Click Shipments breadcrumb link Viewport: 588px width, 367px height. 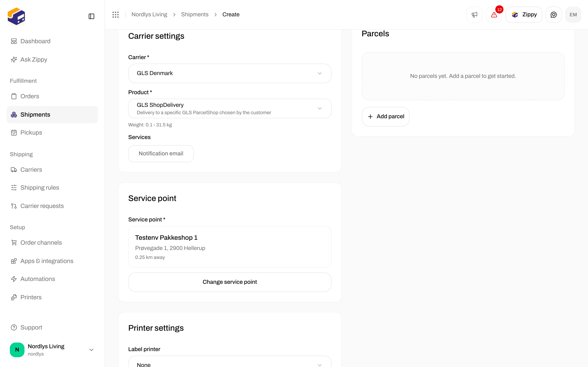tap(195, 14)
